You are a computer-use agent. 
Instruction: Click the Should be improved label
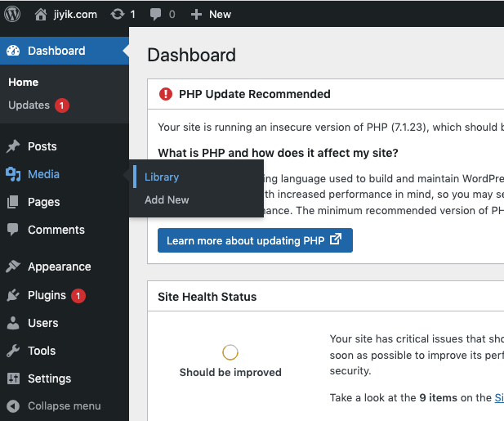[x=230, y=372]
